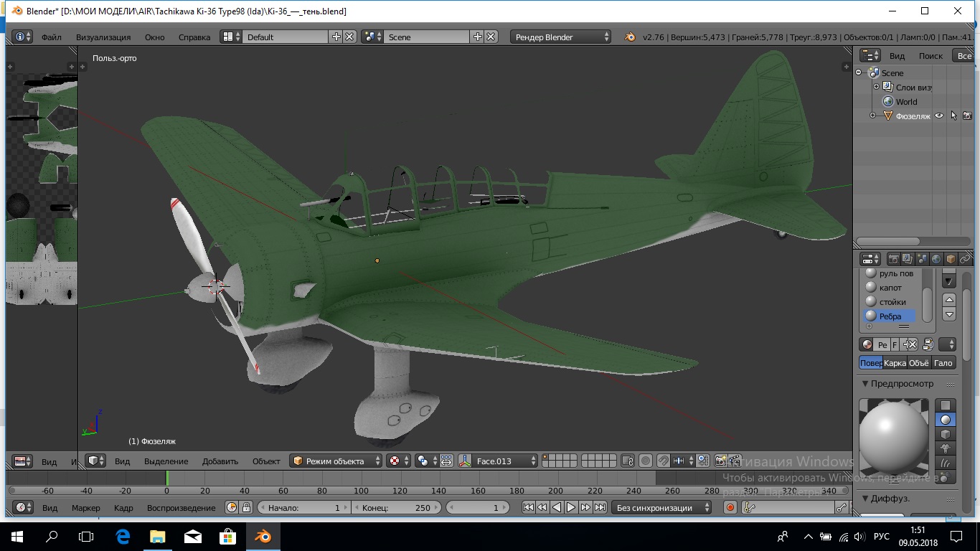
Task: Select the Ребра material slot
Action: click(890, 316)
